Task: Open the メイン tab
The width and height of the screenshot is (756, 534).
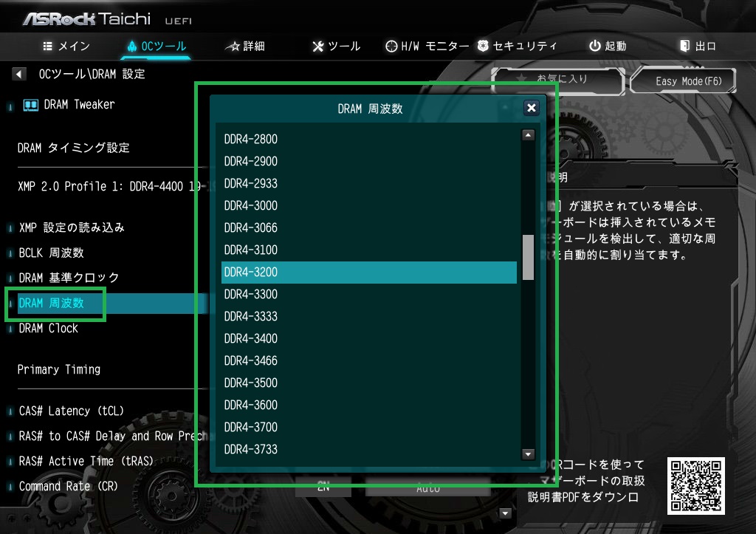Action: (66, 47)
